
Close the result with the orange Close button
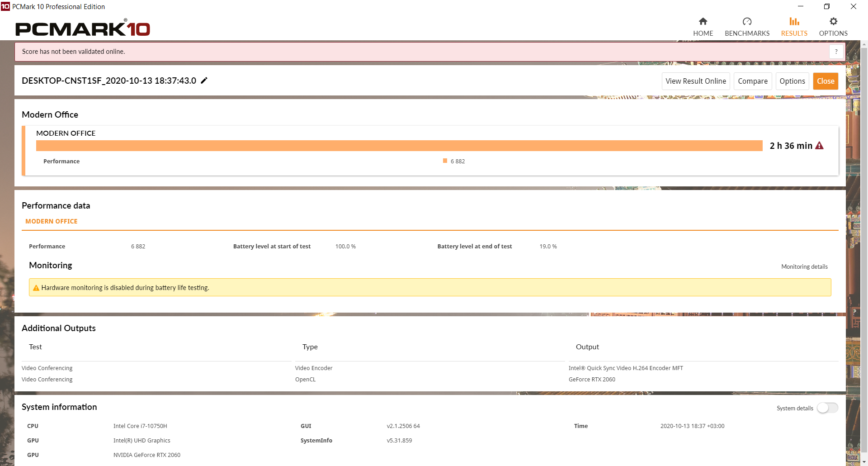(826, 81)
